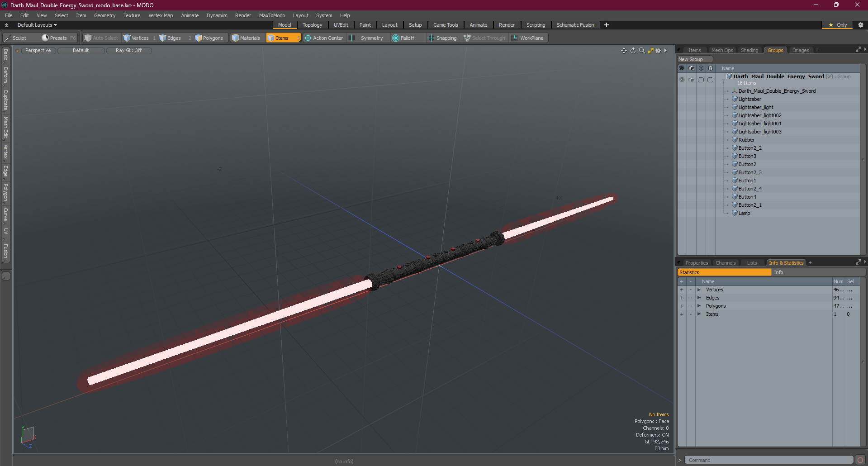This screenshot has width=868, height=466.
Task: Select the Rubber mesh item
Action: (x=746, y=140)
